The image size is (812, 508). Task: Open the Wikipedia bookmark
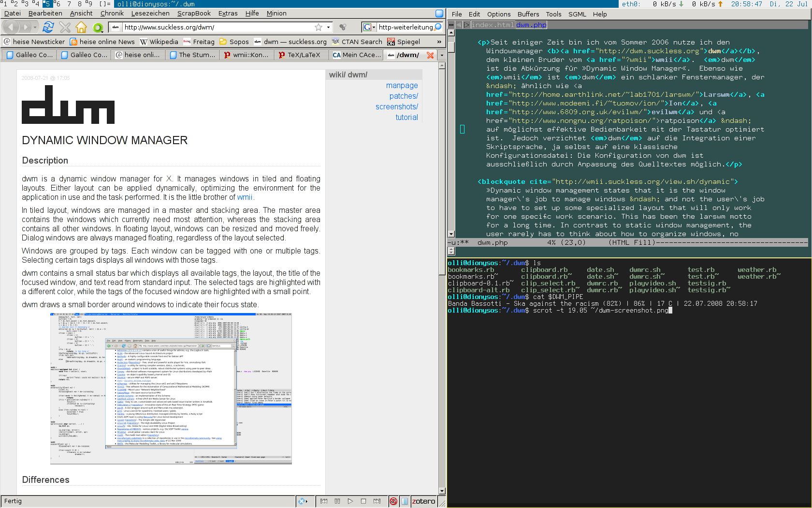coord(159,42)
